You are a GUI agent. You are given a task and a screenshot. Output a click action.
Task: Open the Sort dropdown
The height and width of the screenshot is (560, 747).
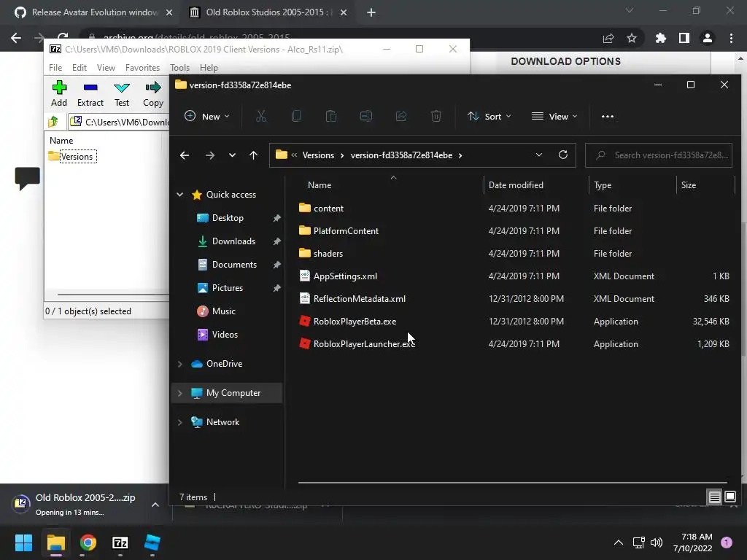pyautogui.click(x=489, y=116)
